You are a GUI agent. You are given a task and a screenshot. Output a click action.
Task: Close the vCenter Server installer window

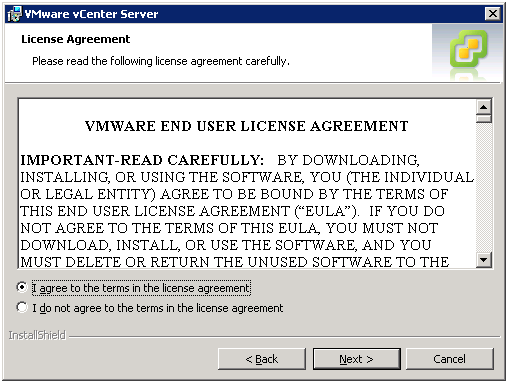493,14
